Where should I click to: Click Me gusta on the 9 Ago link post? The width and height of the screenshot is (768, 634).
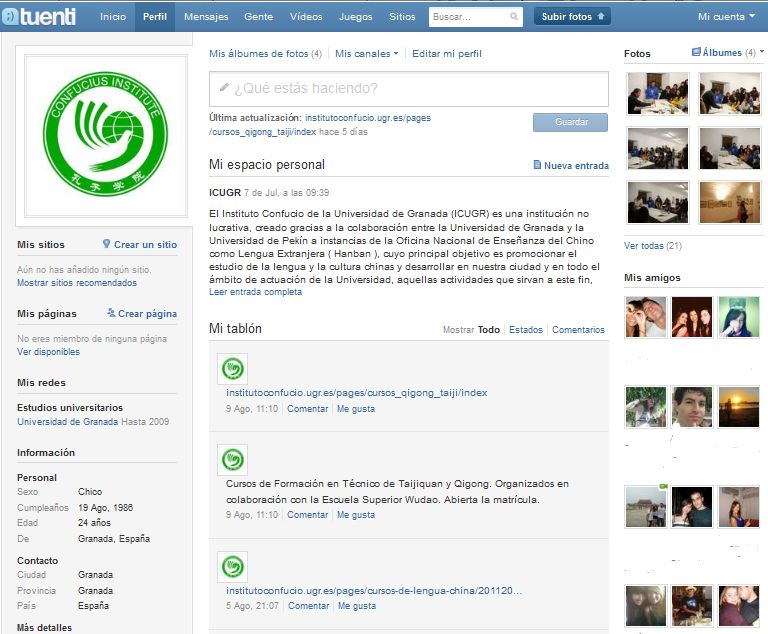[356, 409]
